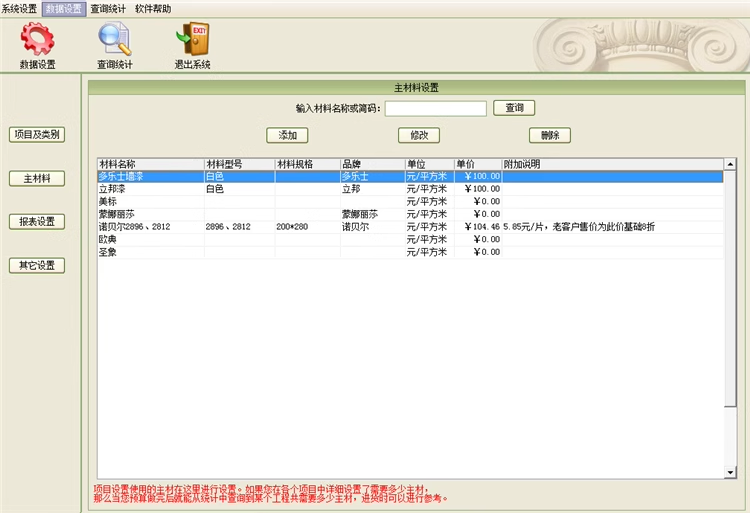This screenshot has height=513, width=750.
Task: Select the 美标 row
Action: [x=410, y=201]
